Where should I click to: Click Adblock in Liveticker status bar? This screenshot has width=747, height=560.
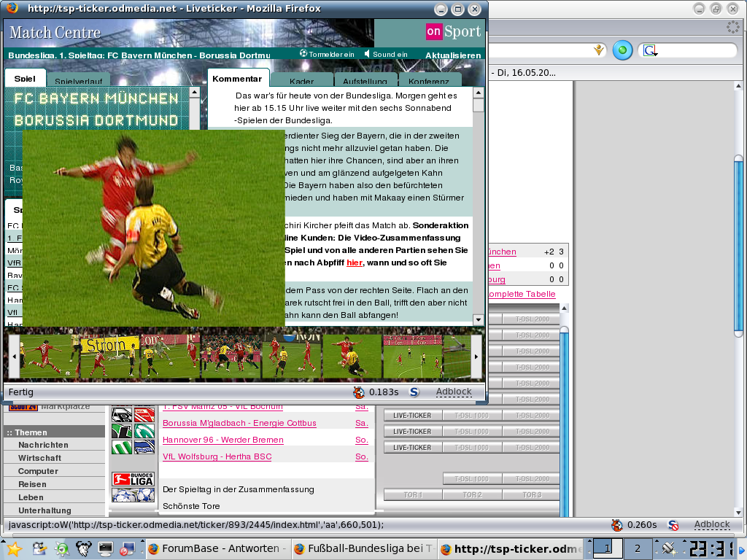click(x=454, y=392)
